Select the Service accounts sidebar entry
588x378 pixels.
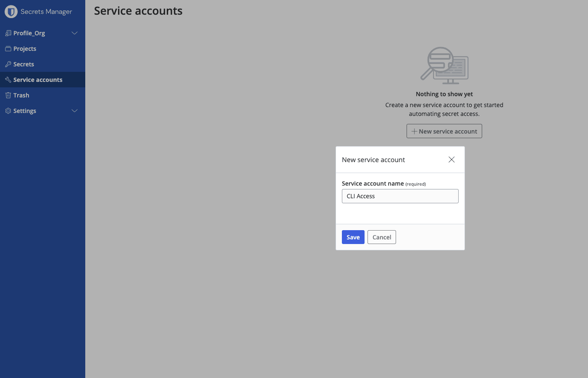click(x=37, y=79)
